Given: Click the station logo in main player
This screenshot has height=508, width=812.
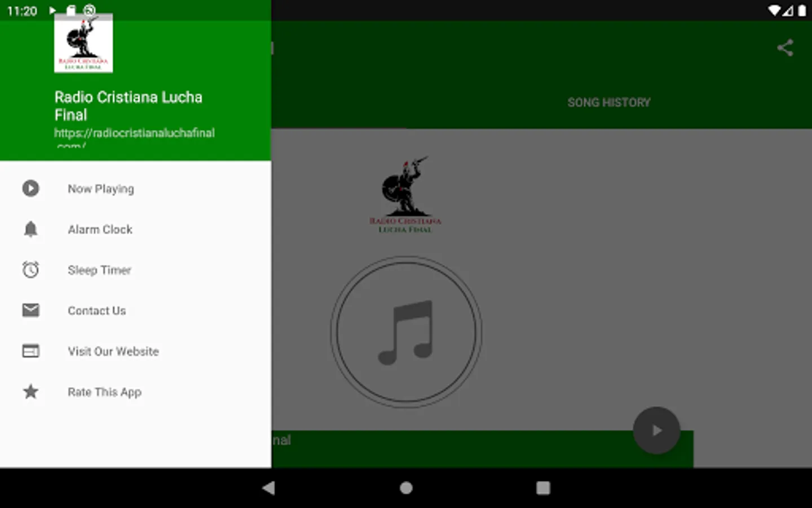Looking at the screenshot, I should (405, 195).
